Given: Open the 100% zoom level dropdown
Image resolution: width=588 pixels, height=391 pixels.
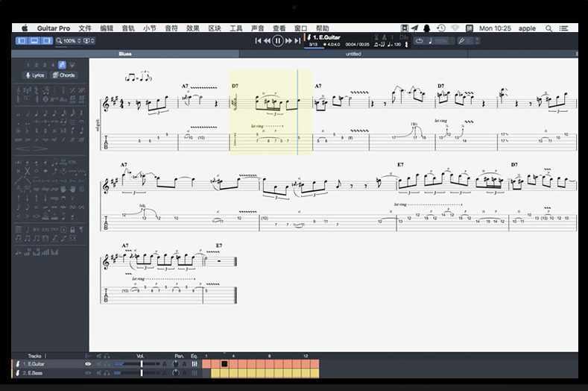Looking at the screenshot, I should [x=69, y=40].
